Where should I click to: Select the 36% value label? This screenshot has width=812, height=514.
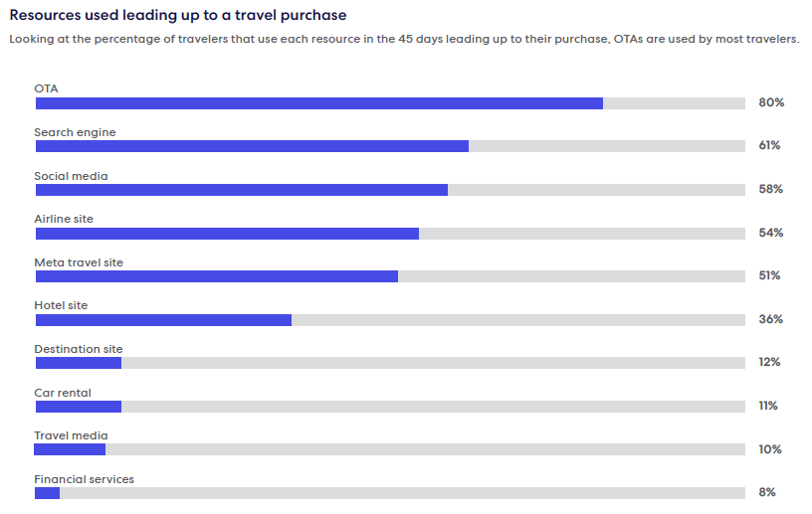[x=770, y=319]
